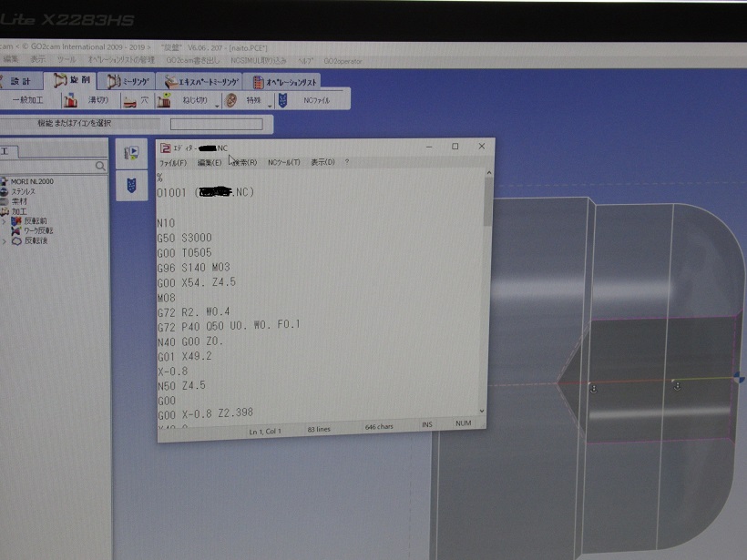Click the blue NC shield side panel button
This screenshot has width=747, height=560.
coord(131,185)
